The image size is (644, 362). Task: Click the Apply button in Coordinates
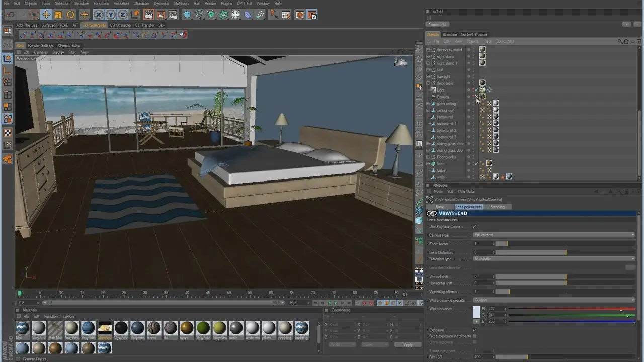pos(408,345)
